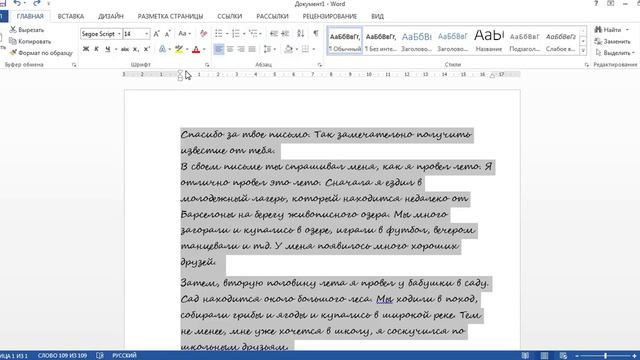This screenshot has width=640, height=360.
Task: Justify text alignment icon
Action: coord(252,49)
